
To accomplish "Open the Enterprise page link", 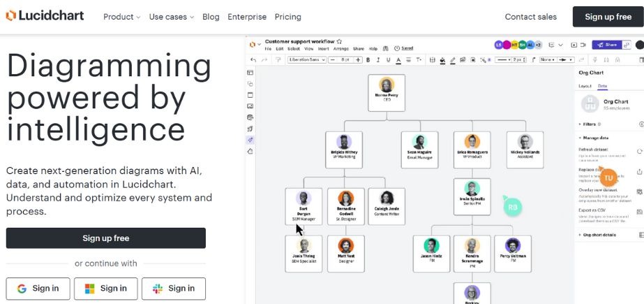I will [x=247, y=17].
